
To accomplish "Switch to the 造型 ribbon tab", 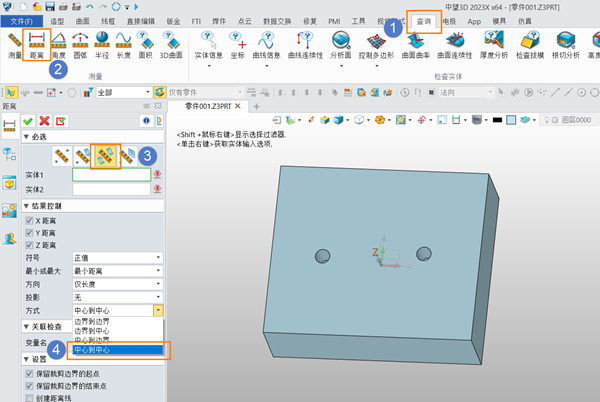I will tap(57, 21).
